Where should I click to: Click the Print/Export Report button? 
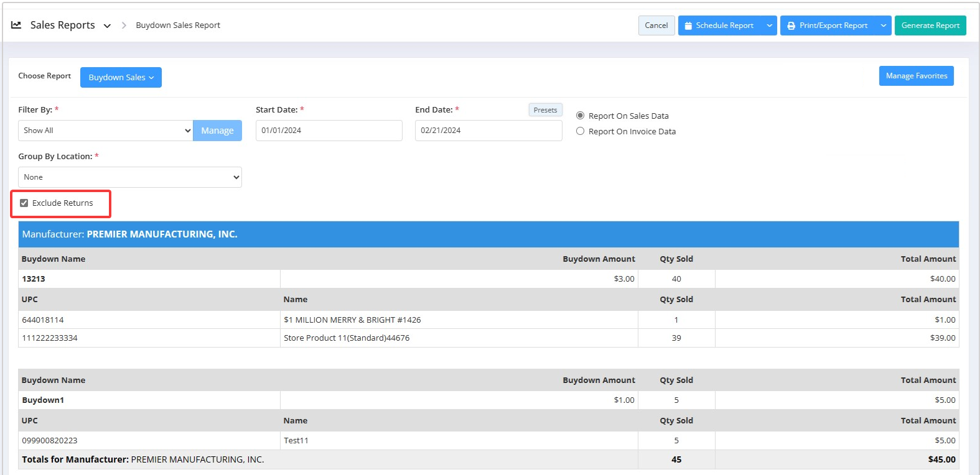click(828, 25)
